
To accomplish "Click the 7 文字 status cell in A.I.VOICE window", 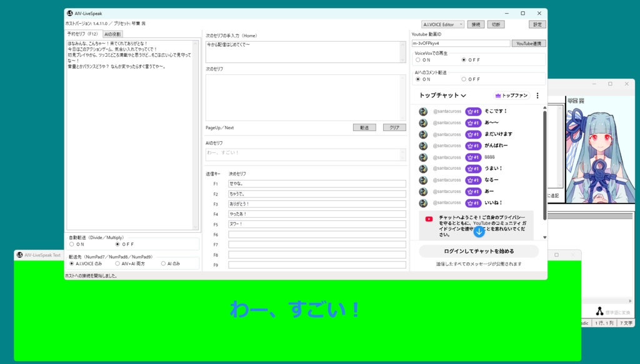I will [626, 323].
